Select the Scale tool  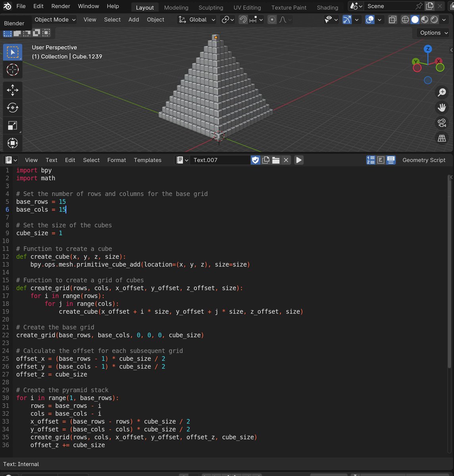pyautogui.click(x=13, y=125)
